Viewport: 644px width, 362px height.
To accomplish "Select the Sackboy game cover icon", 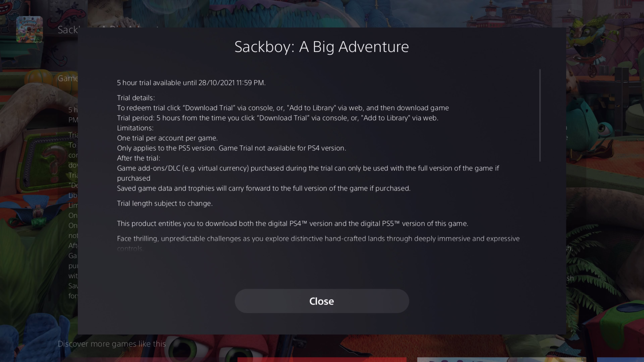I will tap(30, 29).
